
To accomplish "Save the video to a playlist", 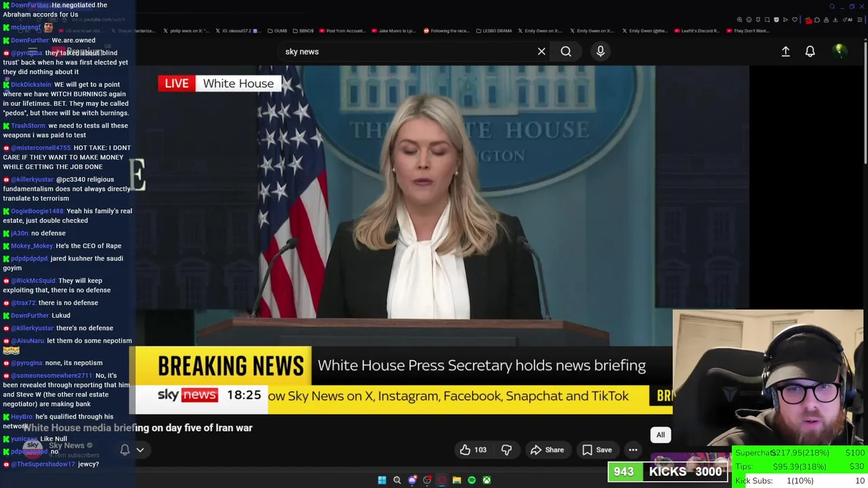I will [597, 450].
